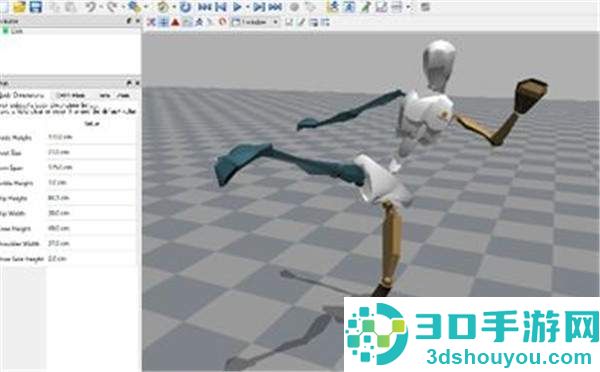Edit the Ankle Height value field
Screen dimensions: 600x372
point(91,183)
